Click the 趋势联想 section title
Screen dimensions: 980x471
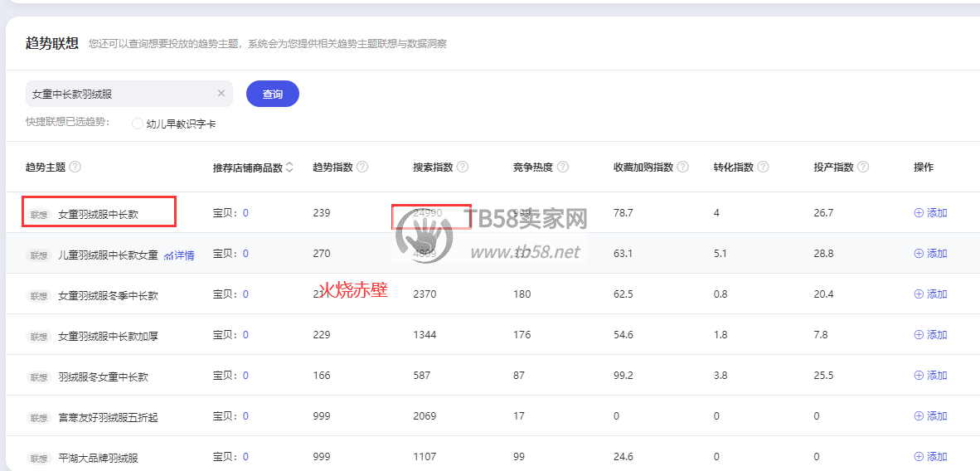52,43
